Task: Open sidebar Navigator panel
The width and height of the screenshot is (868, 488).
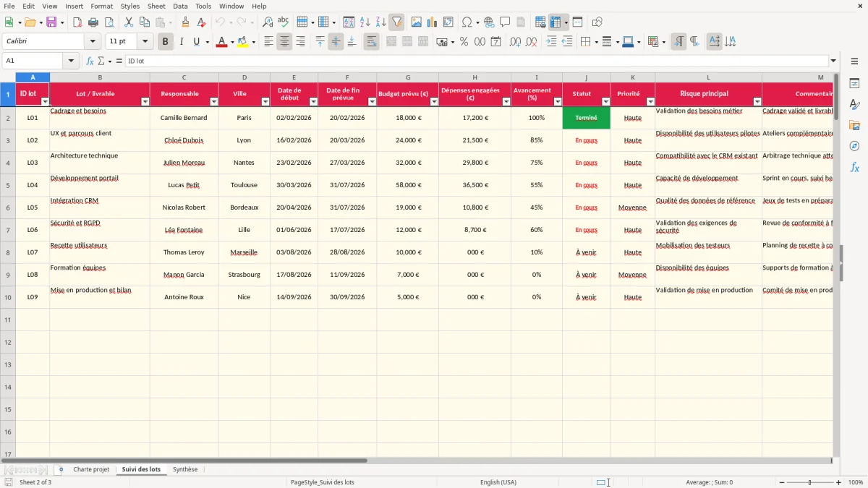Action: 854,146
